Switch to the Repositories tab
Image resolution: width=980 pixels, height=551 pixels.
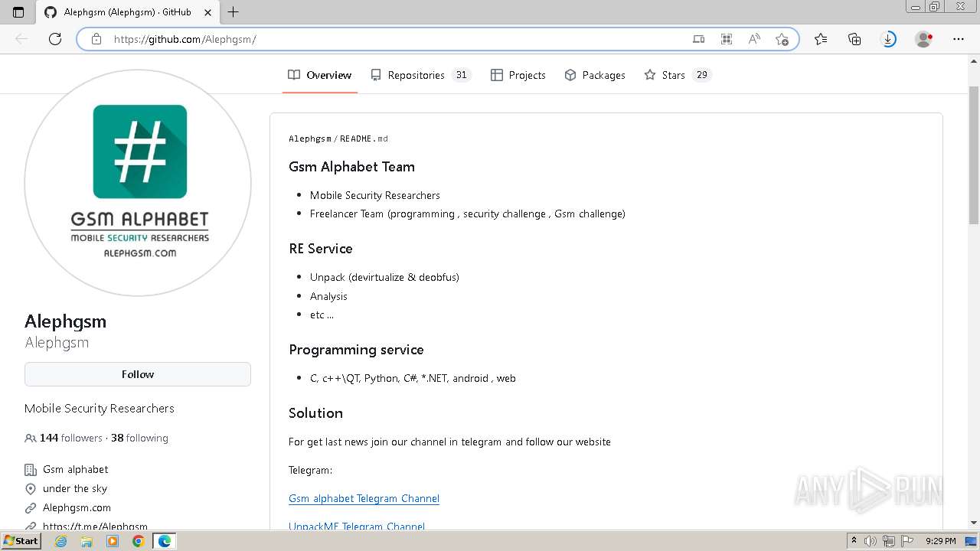click(420, 75)
